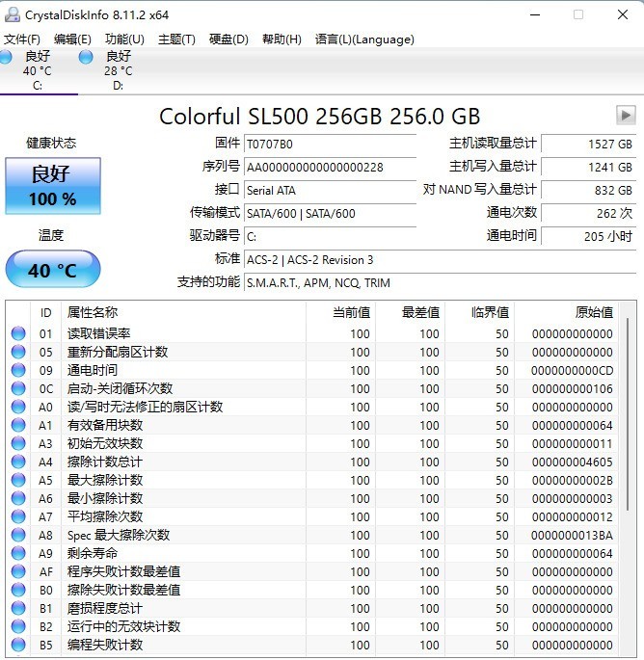The width and height of the screenshot is (644, 660).
Task: Click the CrystalDiskInfo title bar icon
Action: pyautogui.click(x=12, y=14)
